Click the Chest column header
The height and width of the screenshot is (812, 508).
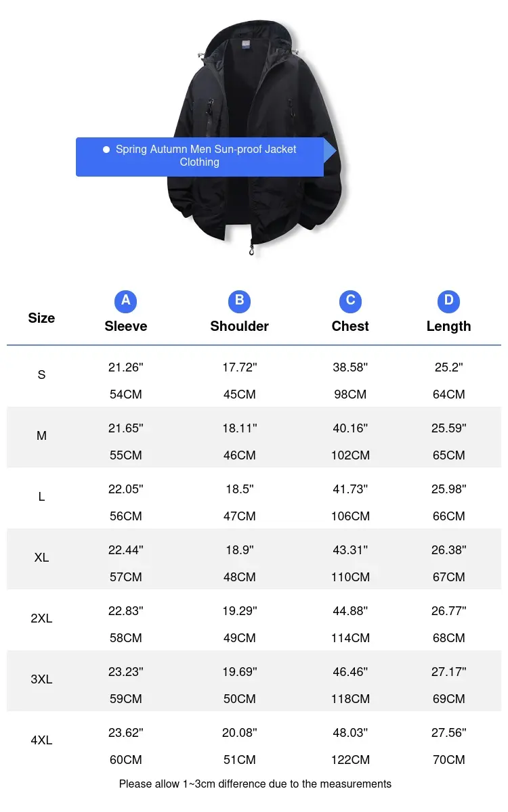(x=350, y=326)
